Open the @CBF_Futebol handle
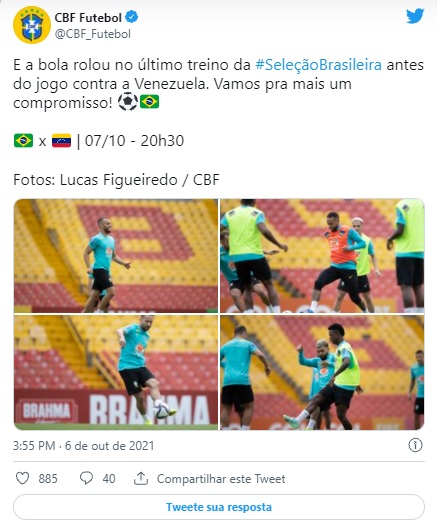 (x=93, y=34)
